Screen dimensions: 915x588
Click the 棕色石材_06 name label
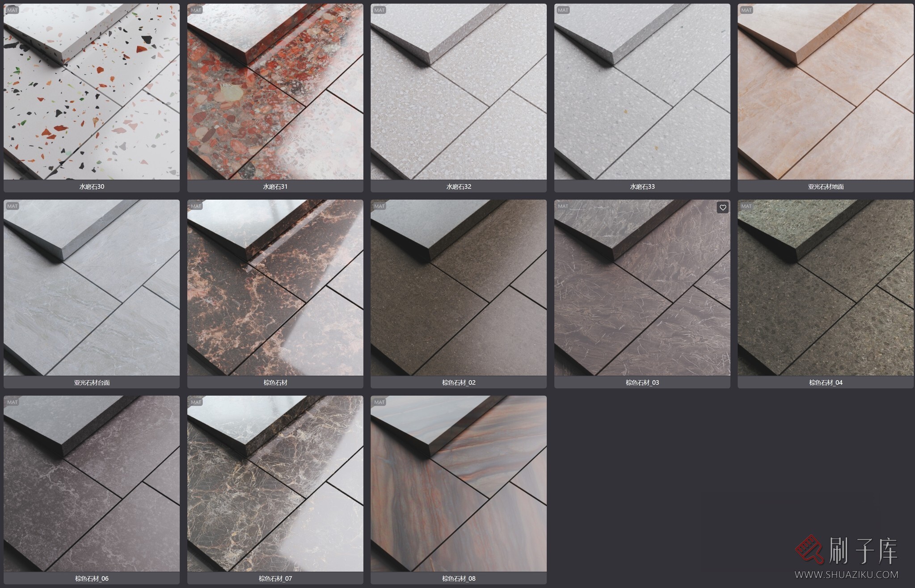(x=92, y=578)
